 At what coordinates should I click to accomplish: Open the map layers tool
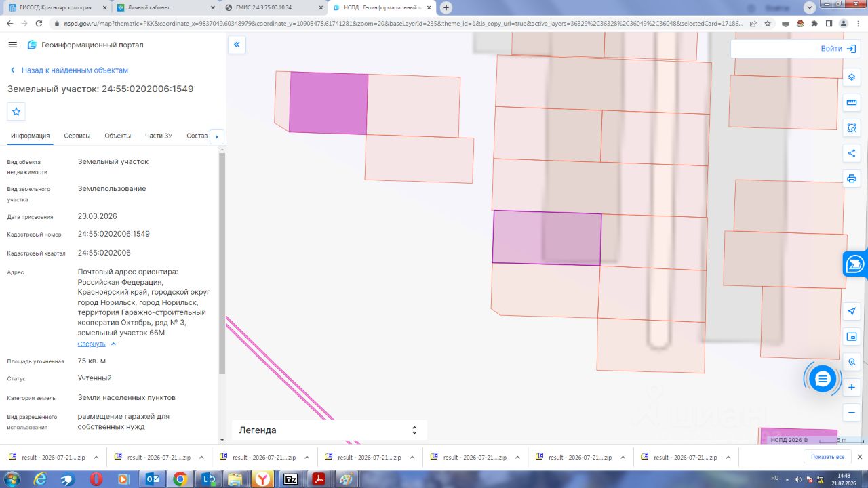[x=852, y=77]
